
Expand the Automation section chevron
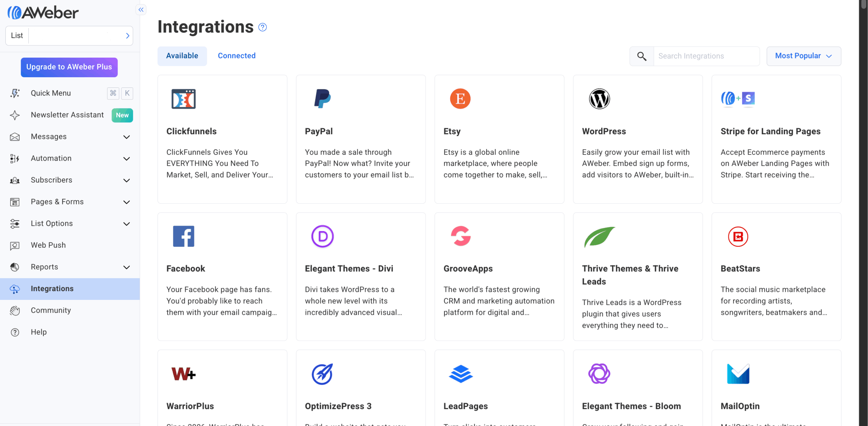(x=126, y=159)
